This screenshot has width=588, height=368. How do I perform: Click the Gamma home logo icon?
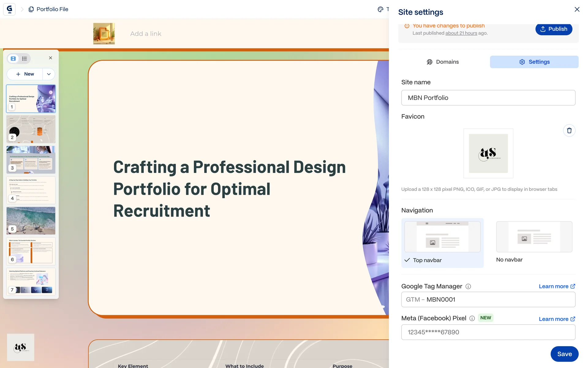[x=9, y=9]
